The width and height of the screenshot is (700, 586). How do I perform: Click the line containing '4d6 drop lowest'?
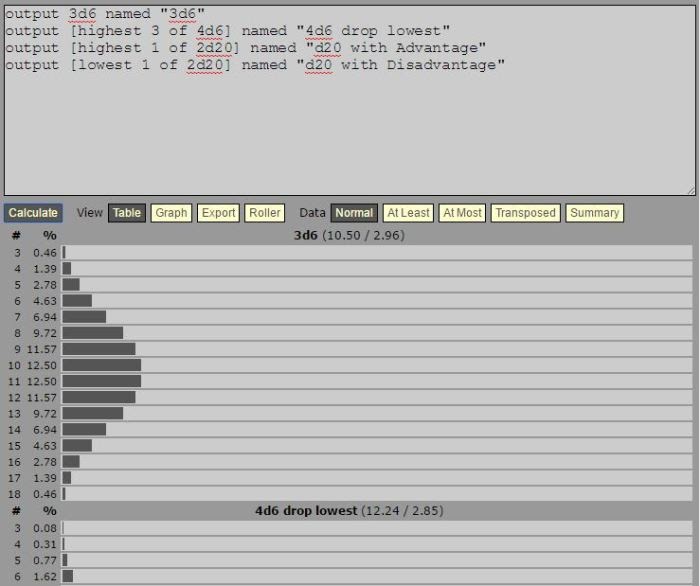coord(228,31)
